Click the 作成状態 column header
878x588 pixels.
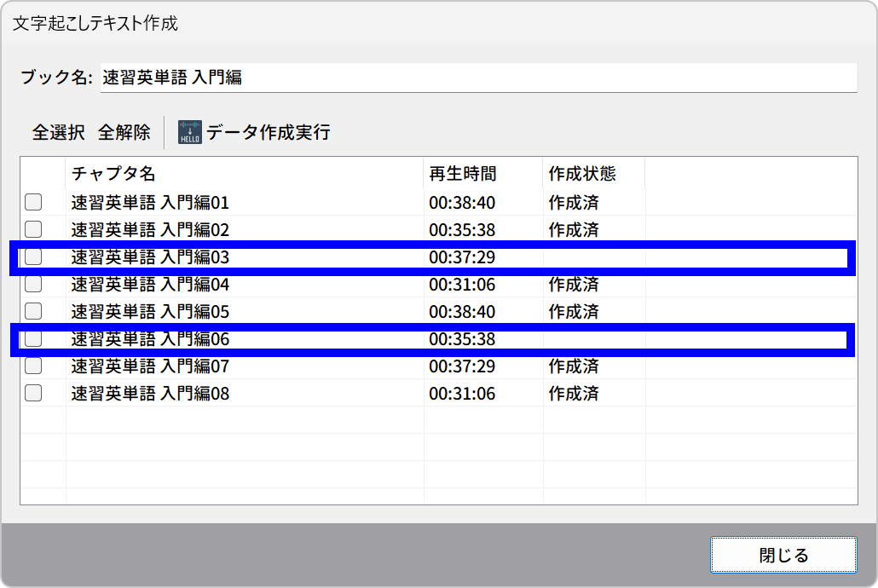click(x=594, y=174)
